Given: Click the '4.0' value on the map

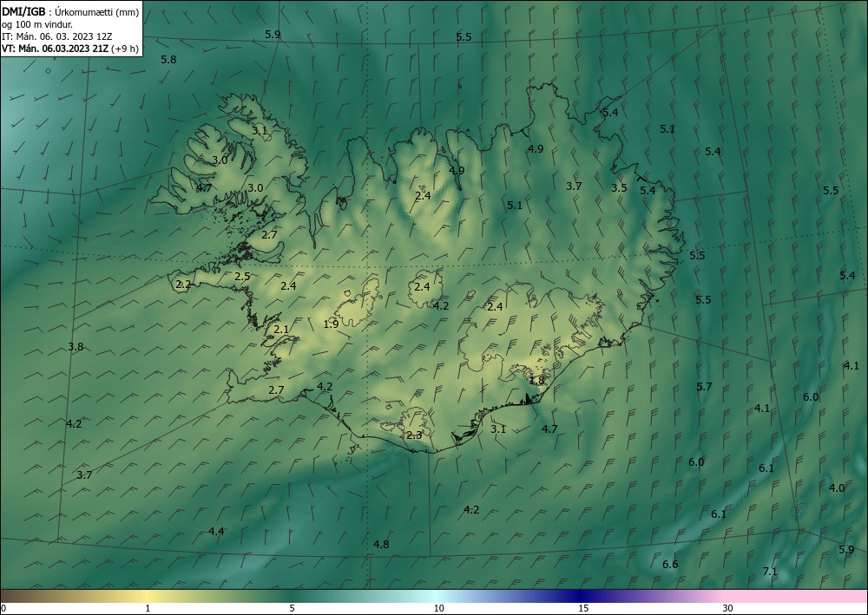Looking at the screenshot, I should (837, 488).
